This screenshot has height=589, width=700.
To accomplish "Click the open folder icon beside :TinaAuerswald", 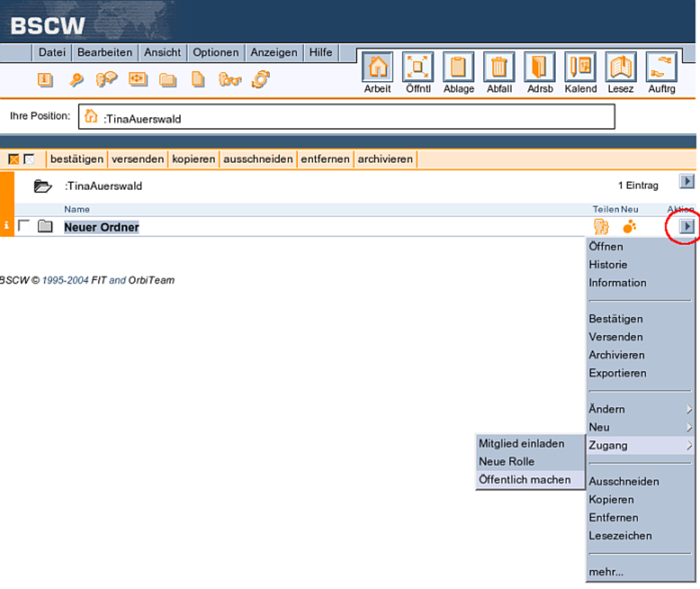I will (x=43, y=186).
